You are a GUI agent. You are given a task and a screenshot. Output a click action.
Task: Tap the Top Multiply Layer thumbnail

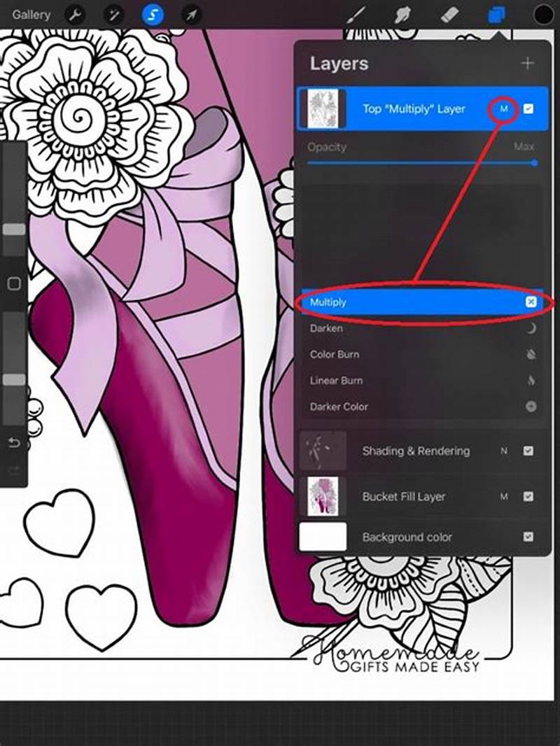pyautogui.click(x=325, y=109)
